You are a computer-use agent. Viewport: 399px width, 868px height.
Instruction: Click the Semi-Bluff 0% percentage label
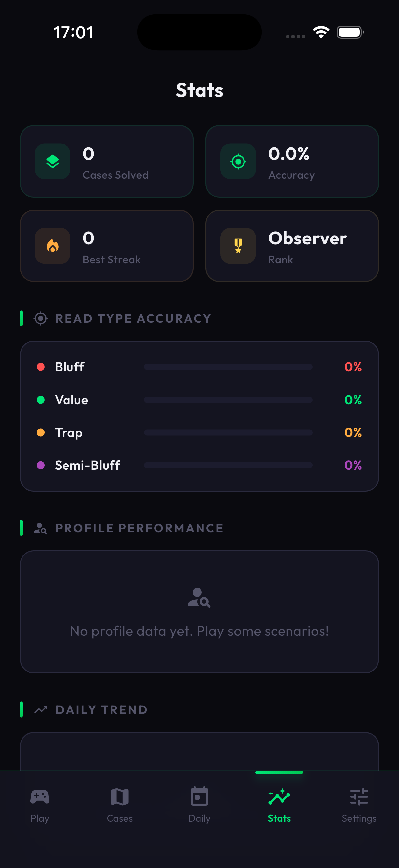pos(353,465)
